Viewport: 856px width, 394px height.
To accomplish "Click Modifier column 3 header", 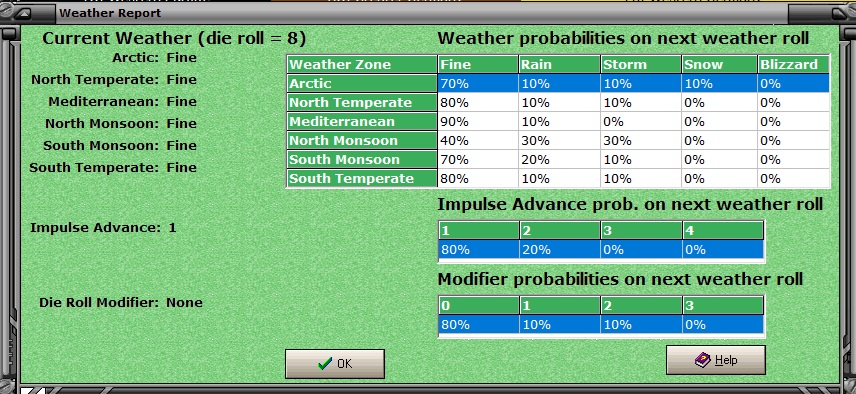I will 723,305.
